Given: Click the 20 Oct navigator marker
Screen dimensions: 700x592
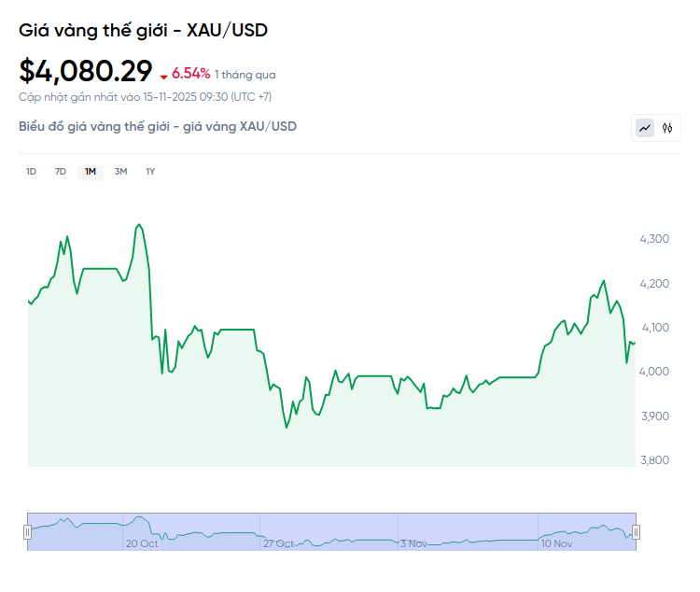Looking at the screenshot, I should (x=142, y=543).
